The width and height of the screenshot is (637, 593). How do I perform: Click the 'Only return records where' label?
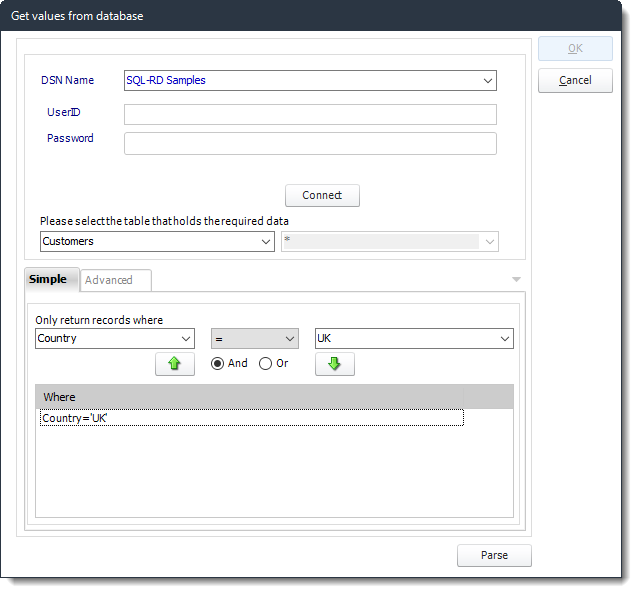point(99,320)
